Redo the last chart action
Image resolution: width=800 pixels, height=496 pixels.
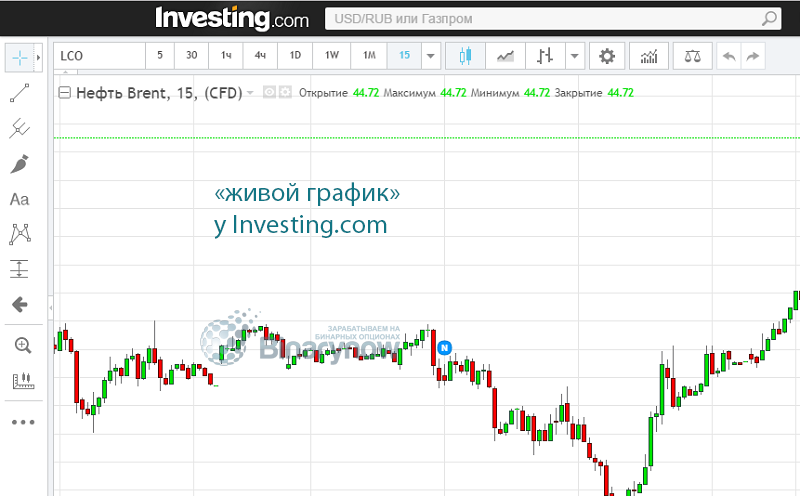(753, 56)
